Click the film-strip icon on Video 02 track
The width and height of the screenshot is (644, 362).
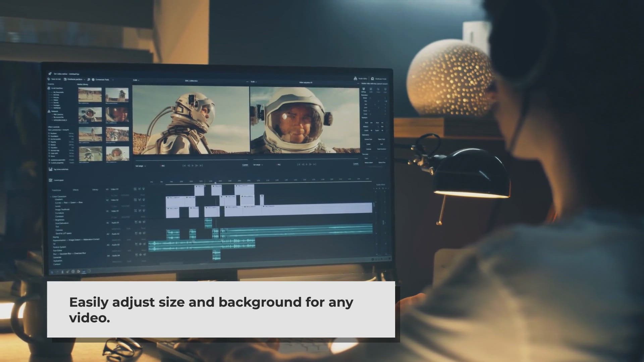coord(135,200)
